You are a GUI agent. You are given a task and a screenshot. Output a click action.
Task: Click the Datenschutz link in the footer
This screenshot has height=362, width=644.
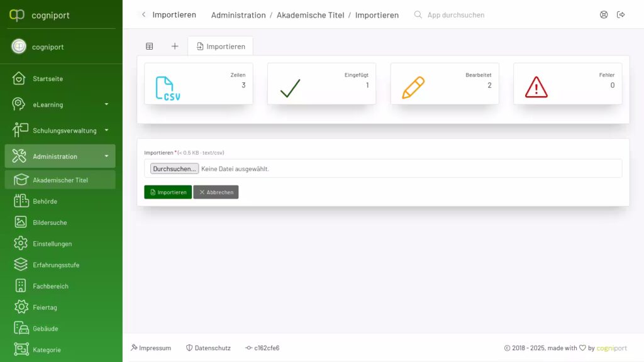point(208,348)
